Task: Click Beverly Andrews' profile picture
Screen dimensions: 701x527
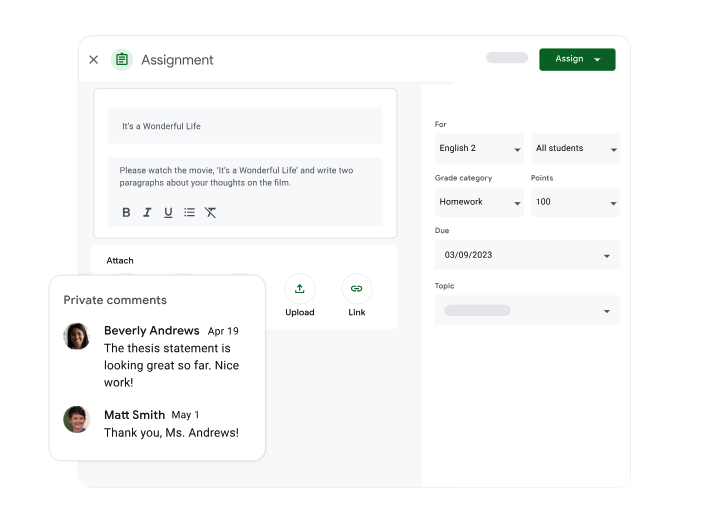Action: pos(76,336)
